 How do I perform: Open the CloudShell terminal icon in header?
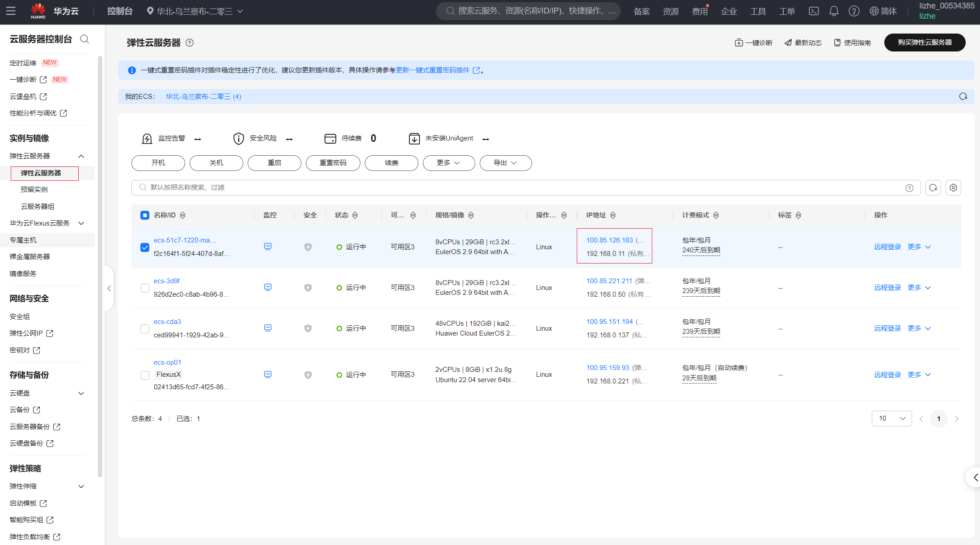814,11
